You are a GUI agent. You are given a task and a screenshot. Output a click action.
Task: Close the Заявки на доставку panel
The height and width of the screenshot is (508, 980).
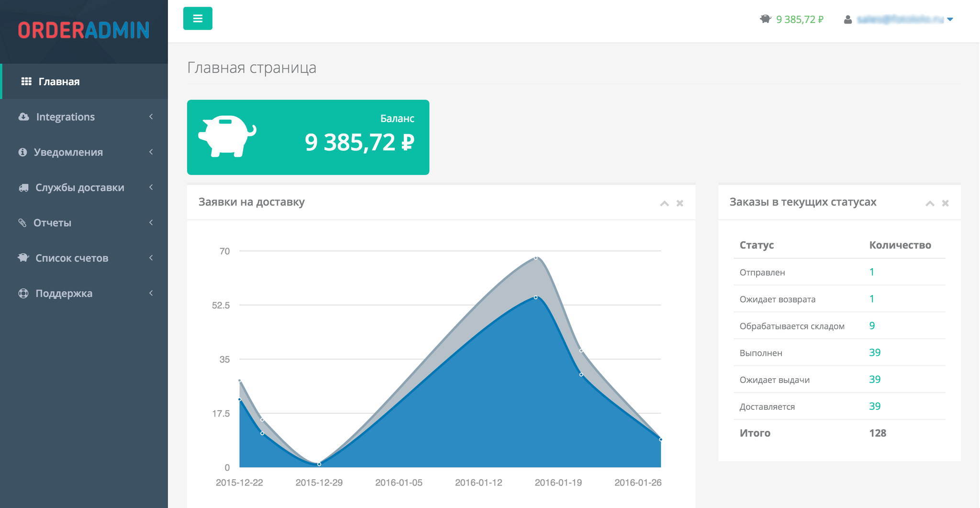pyautogui.click(x=679, y=203)
